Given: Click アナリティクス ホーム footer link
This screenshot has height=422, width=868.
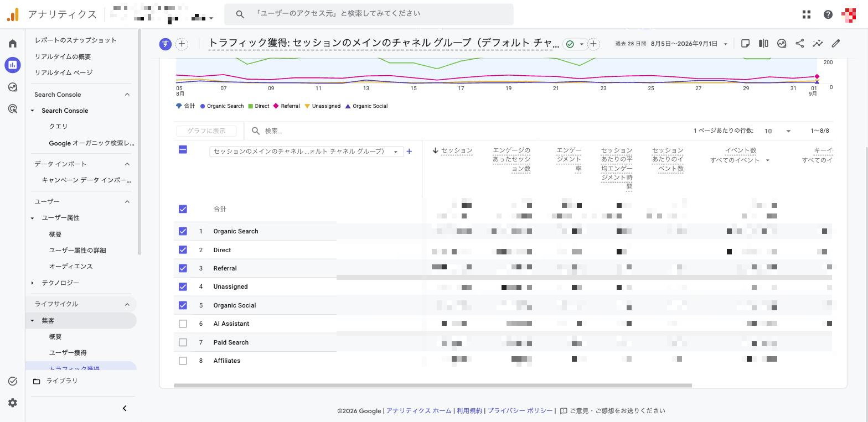Looking at the screenshot, I should pyautogui.click(x=418, y=411).
